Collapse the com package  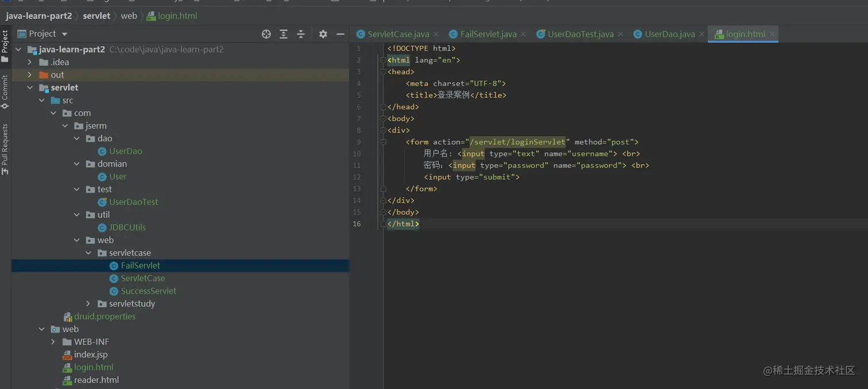(53, 113)
